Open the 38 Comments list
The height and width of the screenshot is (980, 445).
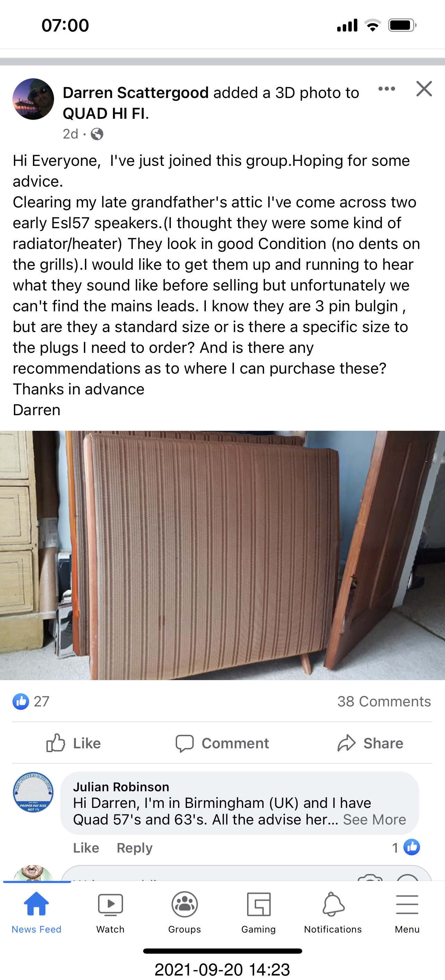click(384, 701)
